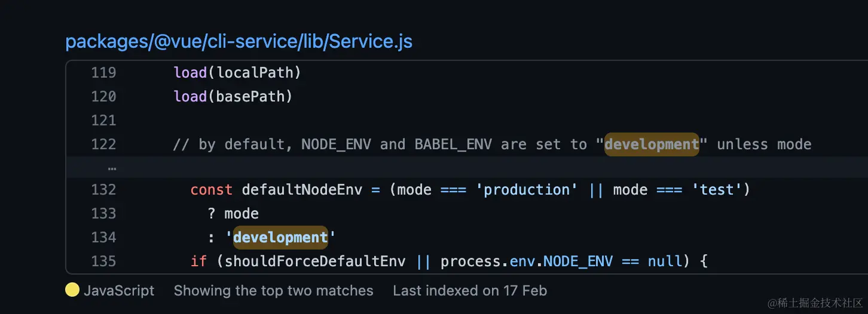Viewport: 868px width, 314px height.
Task: Click the yellow JavaScript language dot
Action: pyautogui.click(x=72, y=291)
